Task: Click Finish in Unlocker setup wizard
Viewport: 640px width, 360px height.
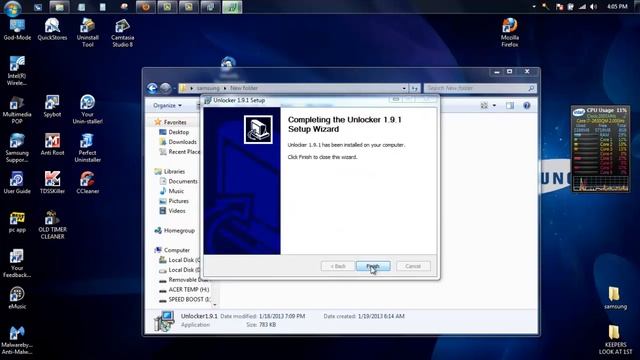Action: (373, 266)
